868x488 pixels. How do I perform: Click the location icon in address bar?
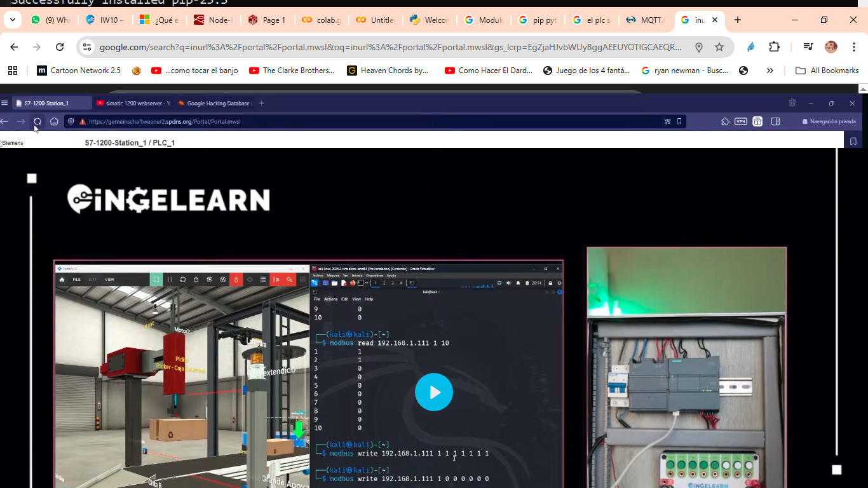pos(699,47)
